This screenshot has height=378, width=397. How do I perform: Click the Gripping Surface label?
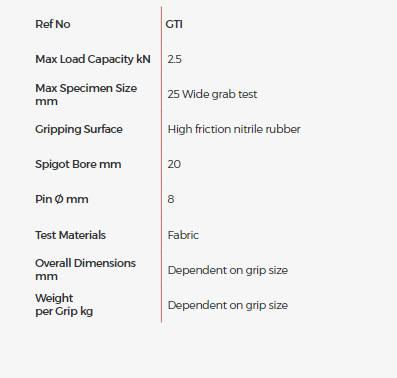click(79, 129)
